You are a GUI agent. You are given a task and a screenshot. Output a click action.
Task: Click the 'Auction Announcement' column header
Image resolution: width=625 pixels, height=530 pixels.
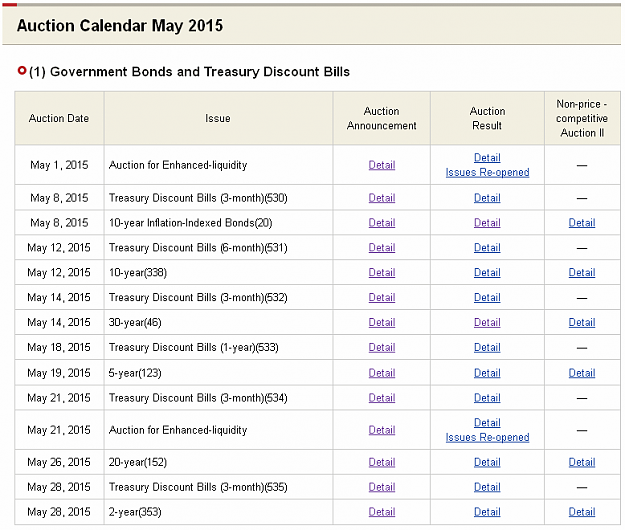click(x=381, y=118)
